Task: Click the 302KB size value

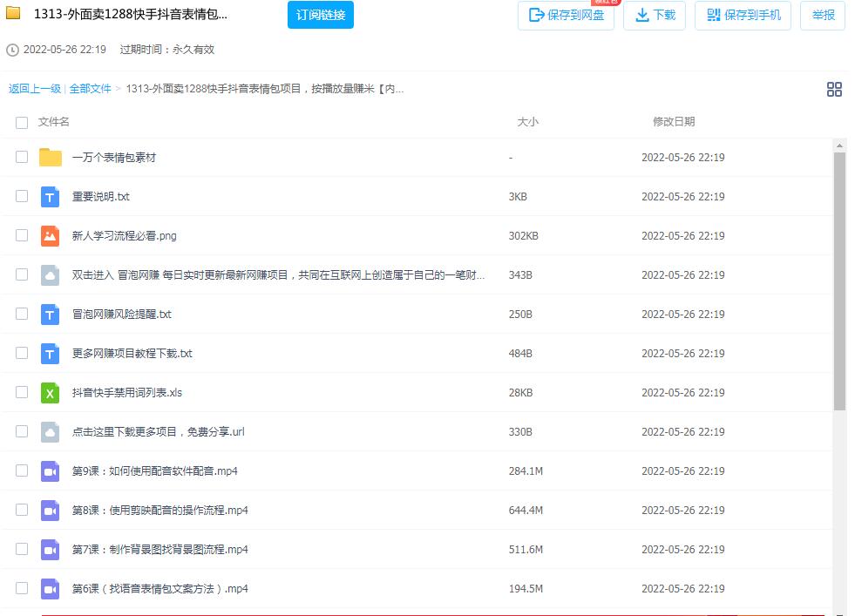Action: click(x=524, y=236)
